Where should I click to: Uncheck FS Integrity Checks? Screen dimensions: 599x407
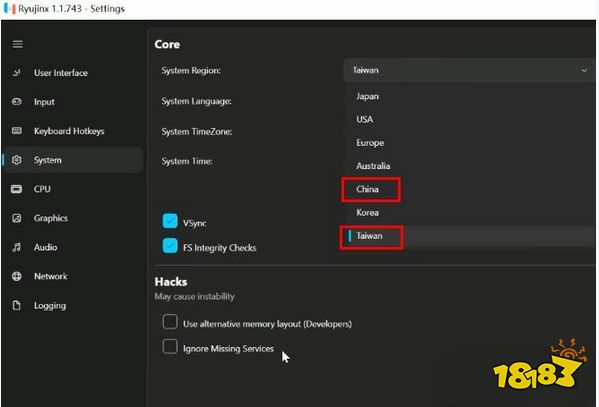(x=170, y=246)
